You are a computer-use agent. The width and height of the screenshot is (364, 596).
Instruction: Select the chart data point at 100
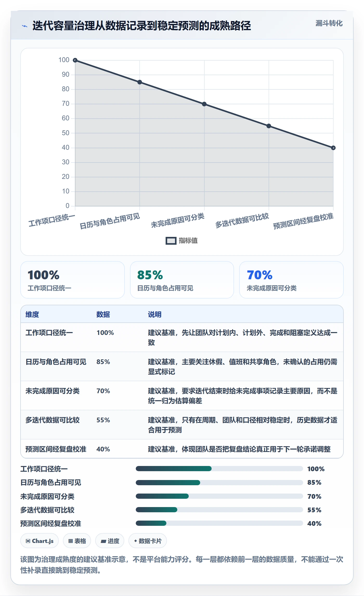click(75, 60)
